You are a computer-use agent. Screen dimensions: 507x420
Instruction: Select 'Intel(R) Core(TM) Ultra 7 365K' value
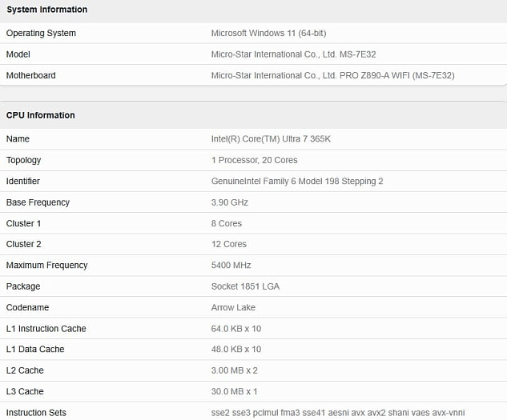pos(271,139)
